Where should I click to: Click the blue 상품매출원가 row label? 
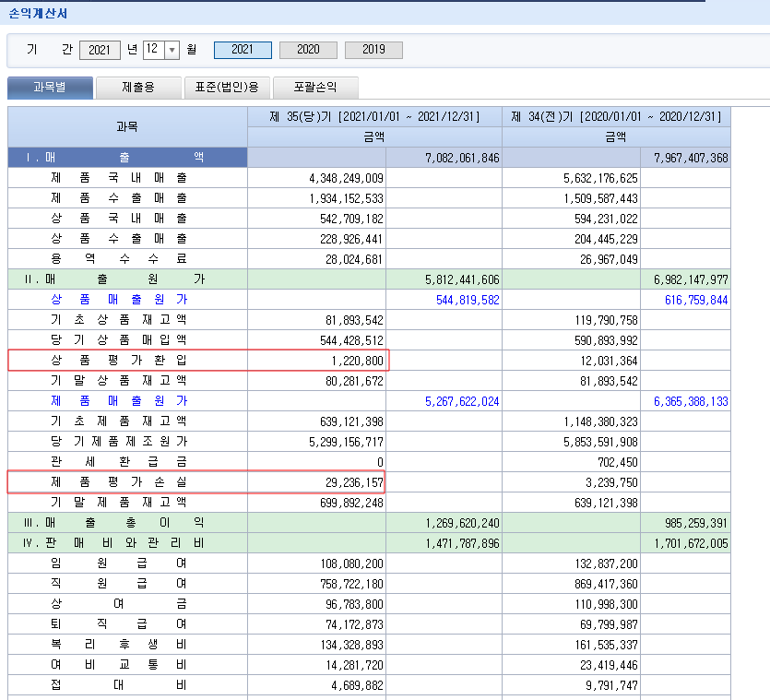tap(119, 300)
